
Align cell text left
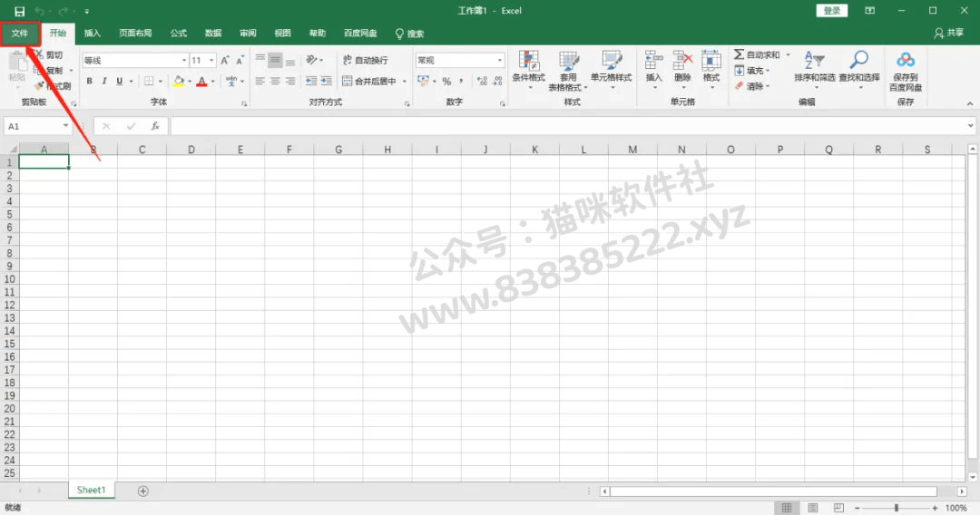click(260, 82)
